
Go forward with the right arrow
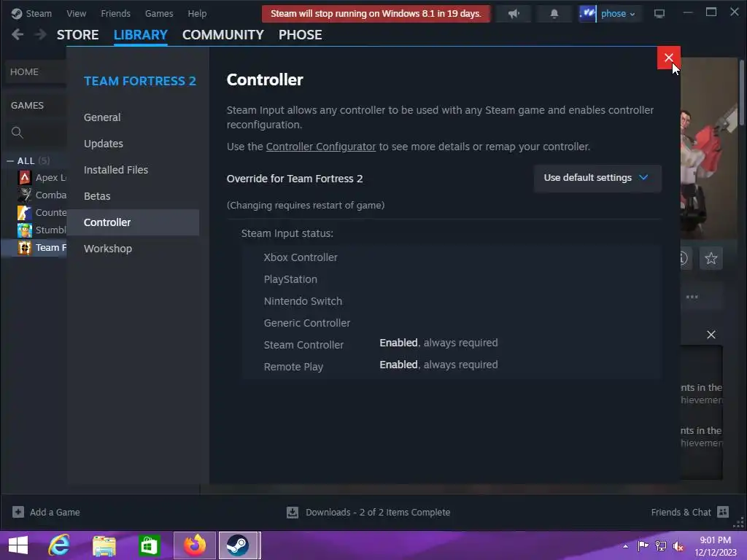point(41,34)
